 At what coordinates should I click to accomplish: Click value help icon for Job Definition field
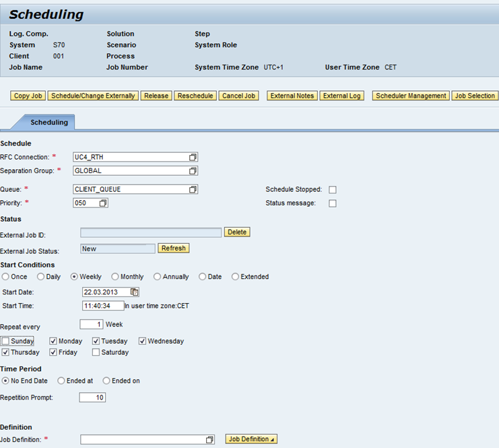coord(210,440)
